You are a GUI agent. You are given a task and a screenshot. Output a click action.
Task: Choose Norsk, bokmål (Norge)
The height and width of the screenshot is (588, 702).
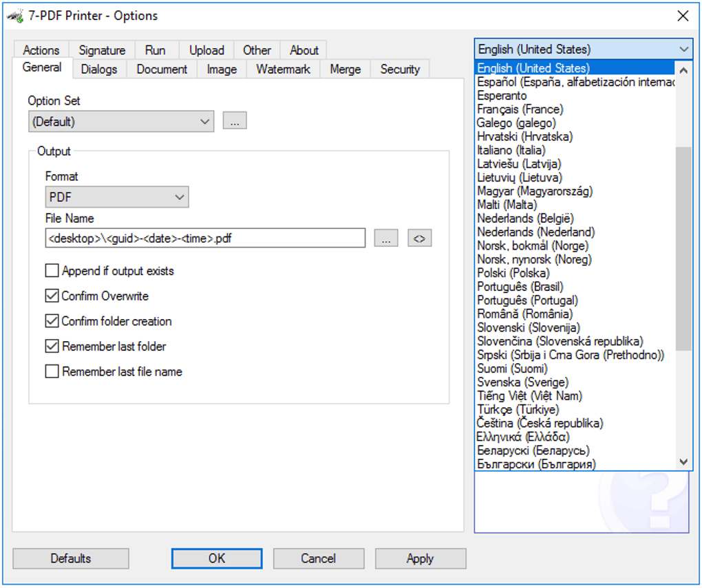(575, 246)
